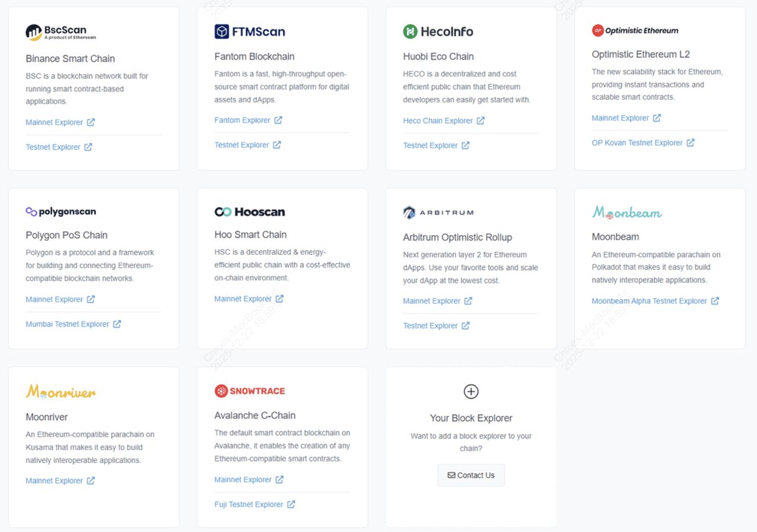This screenshot has width=757, height=532.
Task: Click the FTMScan logo
Action: click(x=249, y=31)
